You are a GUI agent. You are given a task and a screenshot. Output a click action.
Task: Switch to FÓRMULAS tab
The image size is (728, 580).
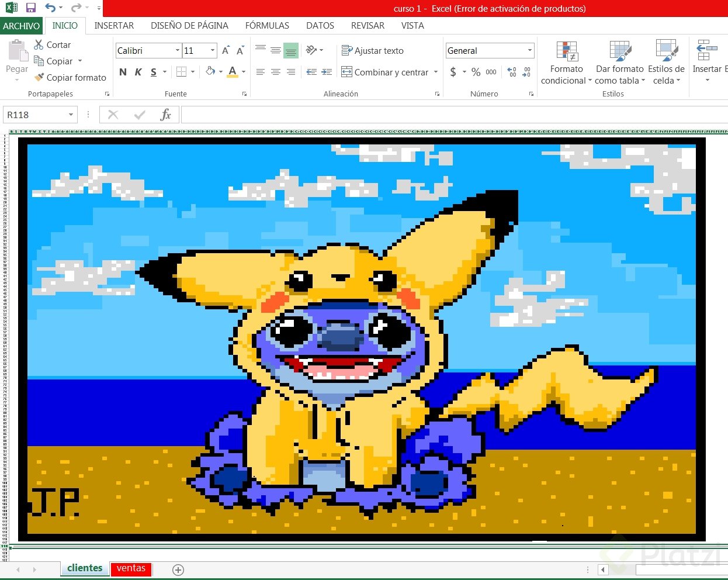pos(267,26)
